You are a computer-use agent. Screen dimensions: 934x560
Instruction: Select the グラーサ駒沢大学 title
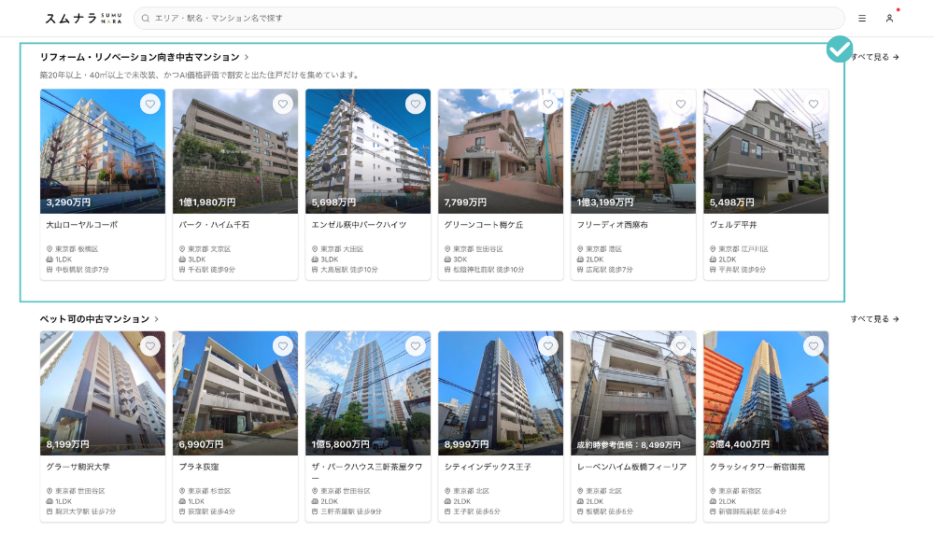pos(78,467)
